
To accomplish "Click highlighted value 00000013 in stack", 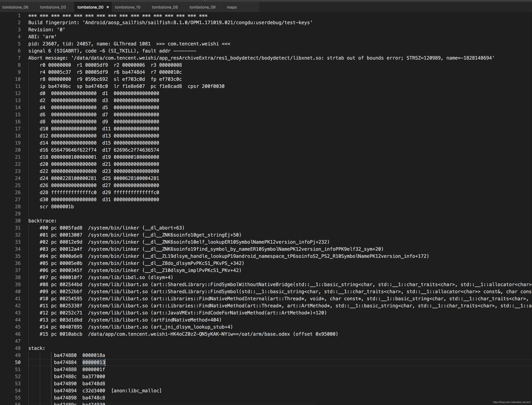I will click(x=94, y=362).
